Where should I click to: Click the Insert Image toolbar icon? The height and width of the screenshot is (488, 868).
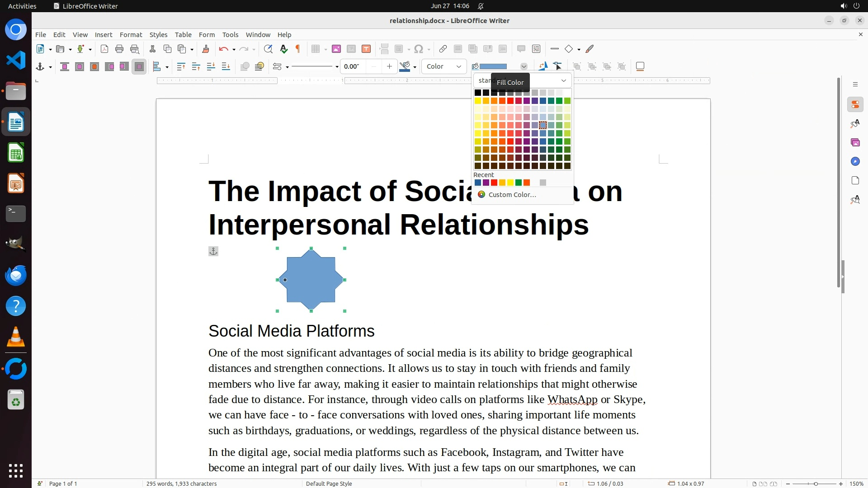coord(336,49)
